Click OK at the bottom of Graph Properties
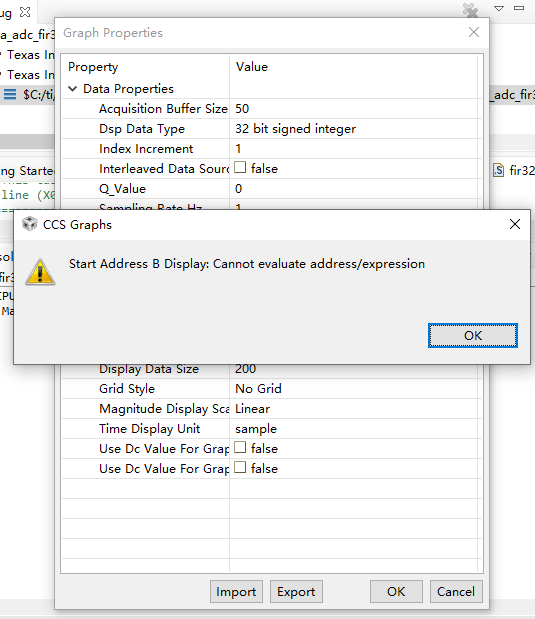Image resolution: width=535 pixels, height=619 pixels. [396, 591]
